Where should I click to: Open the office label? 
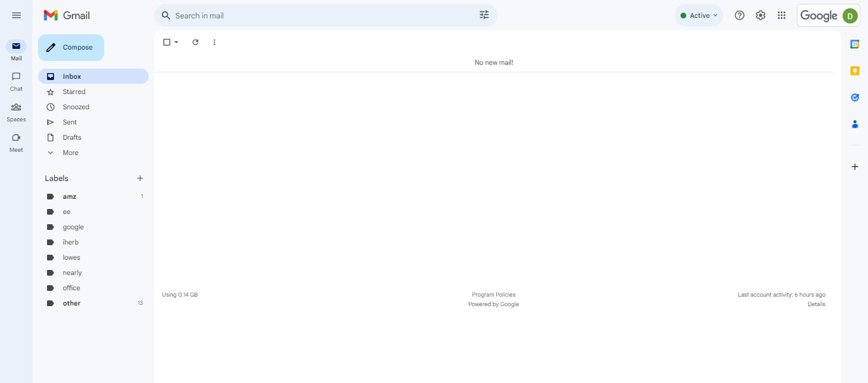93,288
